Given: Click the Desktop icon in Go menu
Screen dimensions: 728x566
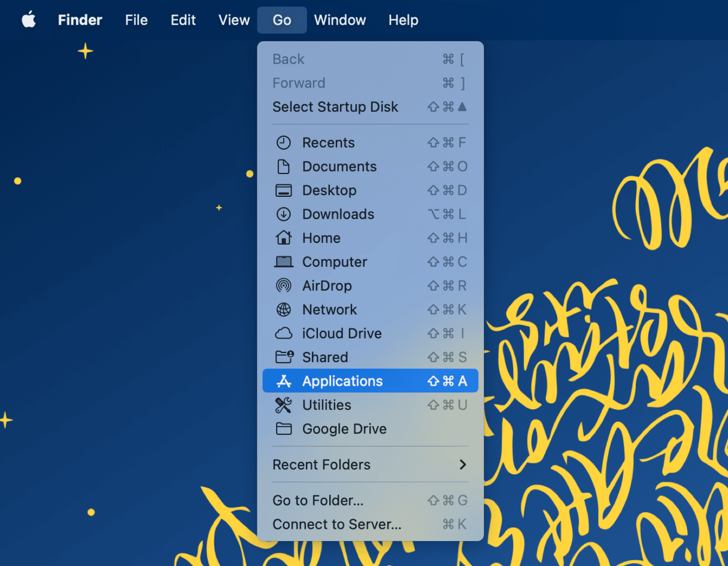Looking at the screenshot, I should 283,190.
